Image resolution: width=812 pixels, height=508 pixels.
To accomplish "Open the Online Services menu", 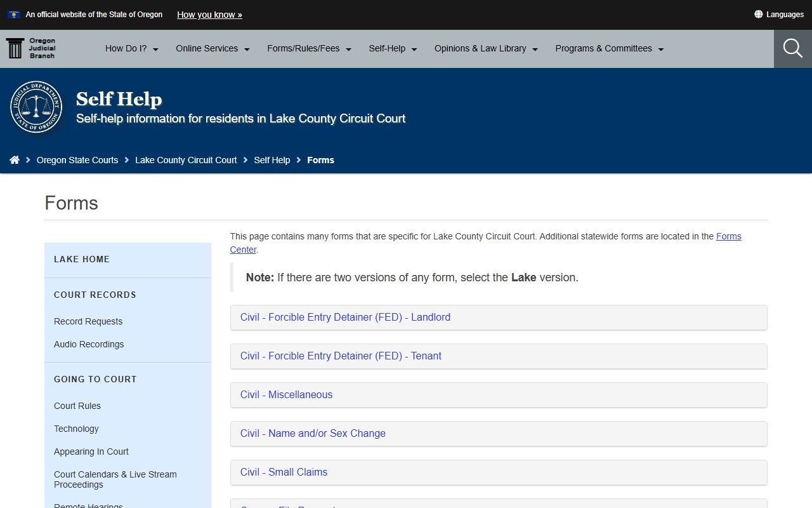I will (213, 48).
